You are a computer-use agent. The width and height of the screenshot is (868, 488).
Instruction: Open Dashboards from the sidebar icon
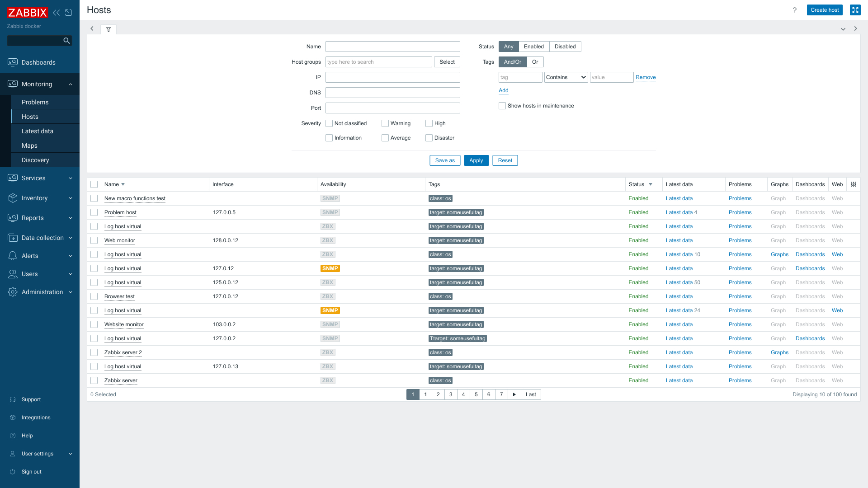pos(13,62)
